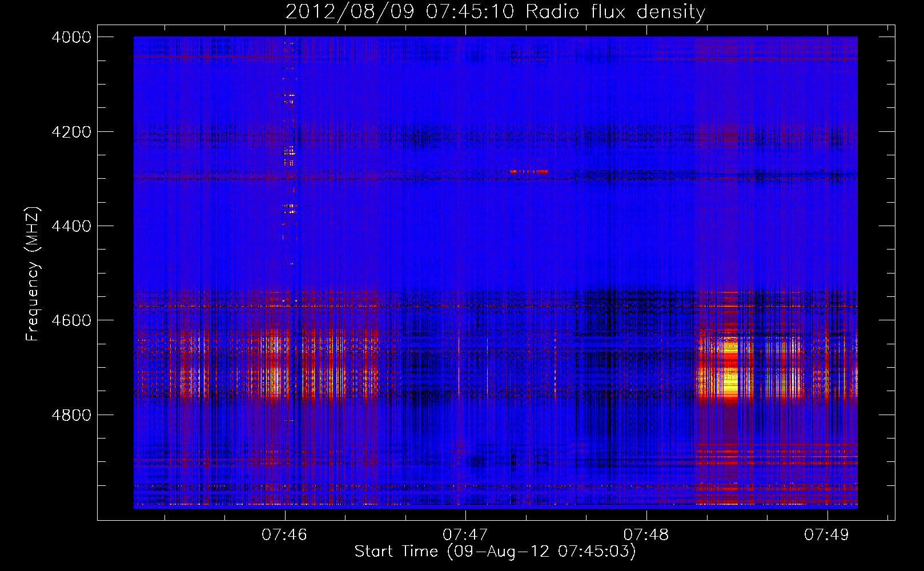Click the "Start Time (09-Aug-12 07:45:03)" axis label
The width and height of the screenshot is (924, 571).
click(x=495, y=552)
